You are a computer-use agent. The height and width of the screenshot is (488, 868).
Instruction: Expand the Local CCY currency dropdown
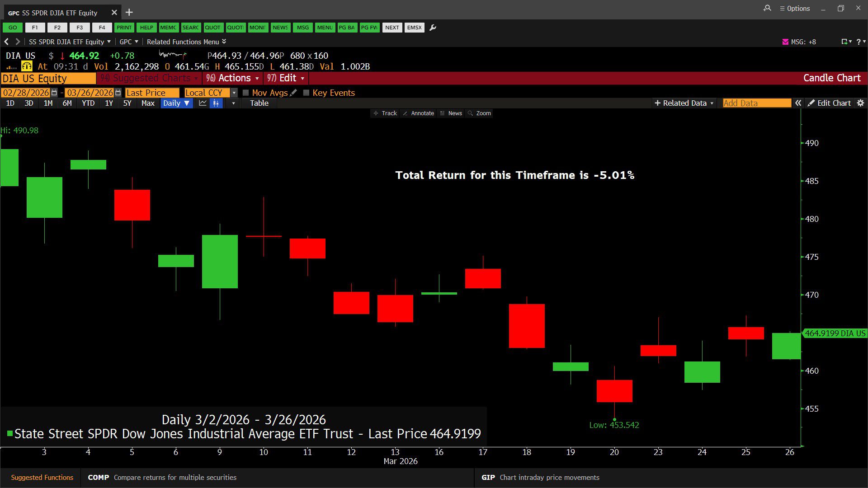pyautogui.click(x=234, y=93)
